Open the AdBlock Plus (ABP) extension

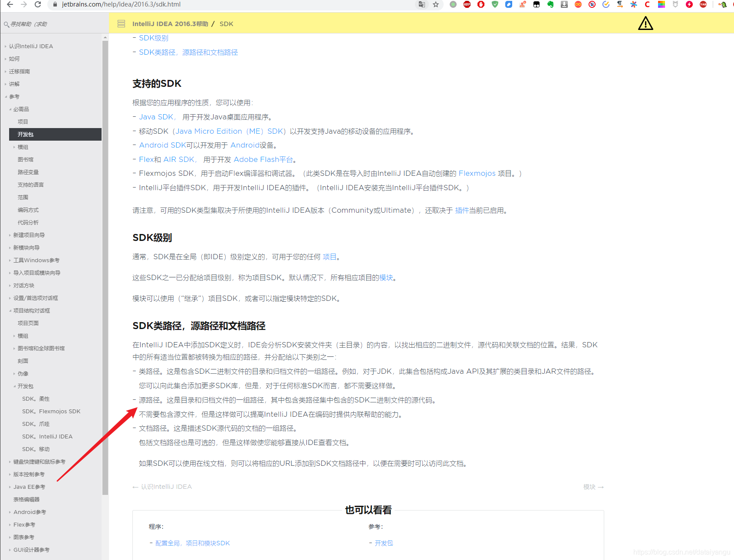pyautogui.click(x=467, y=4)
